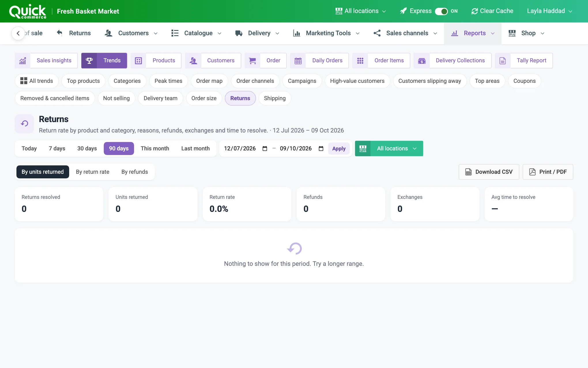588x368 pixels.
Task: Expand the Marketing Tools menu
Action: coord(326,33)
